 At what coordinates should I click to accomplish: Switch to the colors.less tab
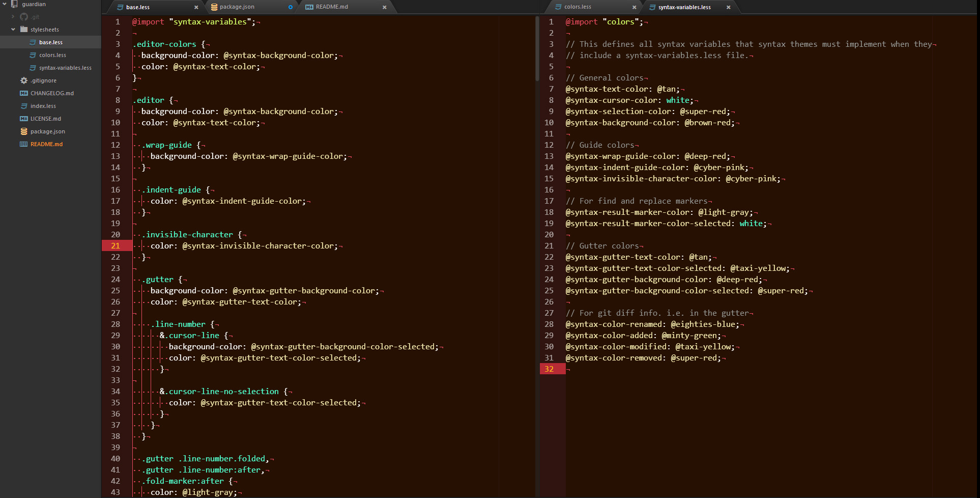click(593, 7)
